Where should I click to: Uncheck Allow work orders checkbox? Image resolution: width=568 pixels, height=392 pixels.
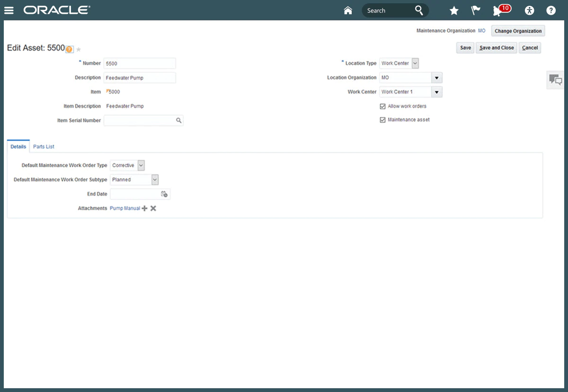tap(383, 107)
